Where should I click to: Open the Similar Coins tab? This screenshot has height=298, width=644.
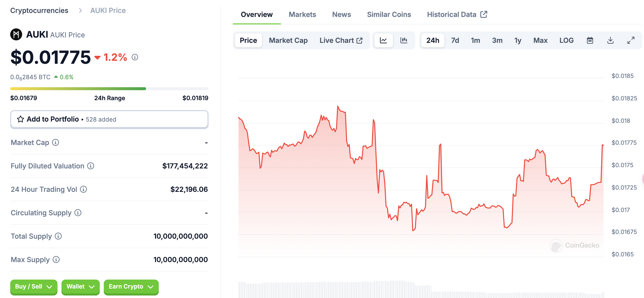pos(389,14)
